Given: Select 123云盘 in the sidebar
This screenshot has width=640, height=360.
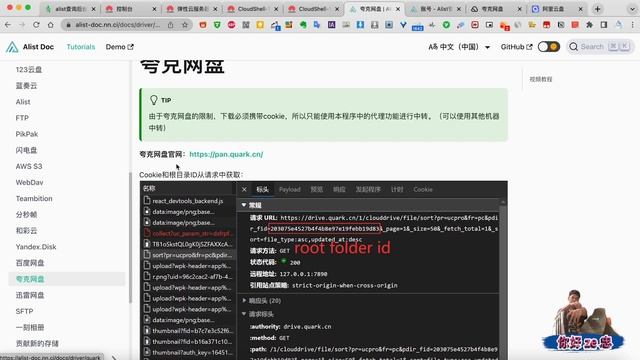Looking at the screenshot, I should point(29,69).
